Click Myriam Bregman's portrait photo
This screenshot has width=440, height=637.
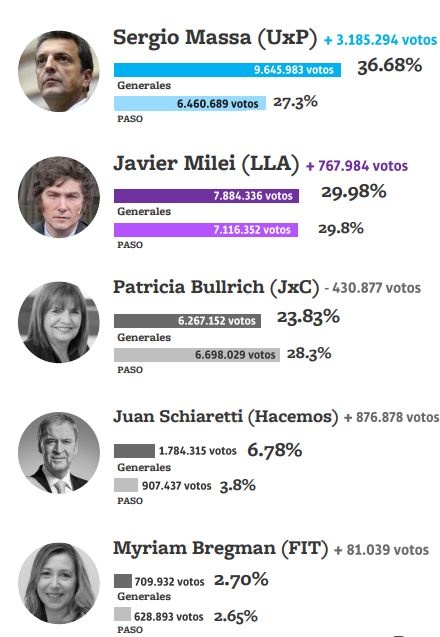[x=59, y=583]
